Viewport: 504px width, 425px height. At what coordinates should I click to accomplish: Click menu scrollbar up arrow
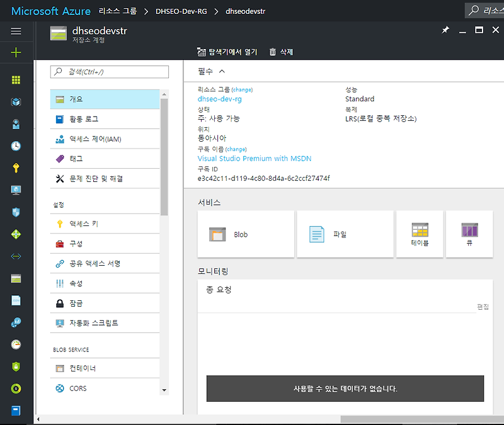(x=164, y=94)
